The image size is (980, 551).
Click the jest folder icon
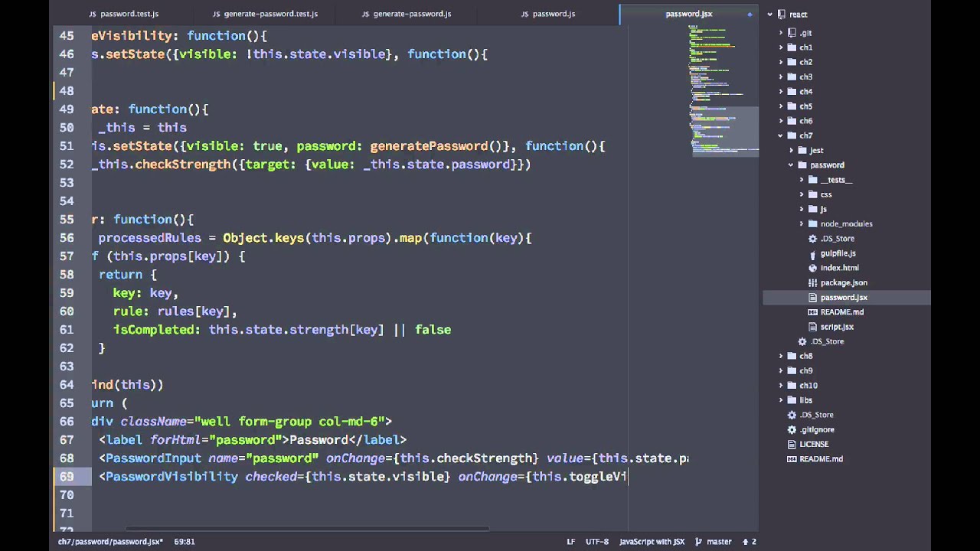pyautogui.click(x=802, y=150)
